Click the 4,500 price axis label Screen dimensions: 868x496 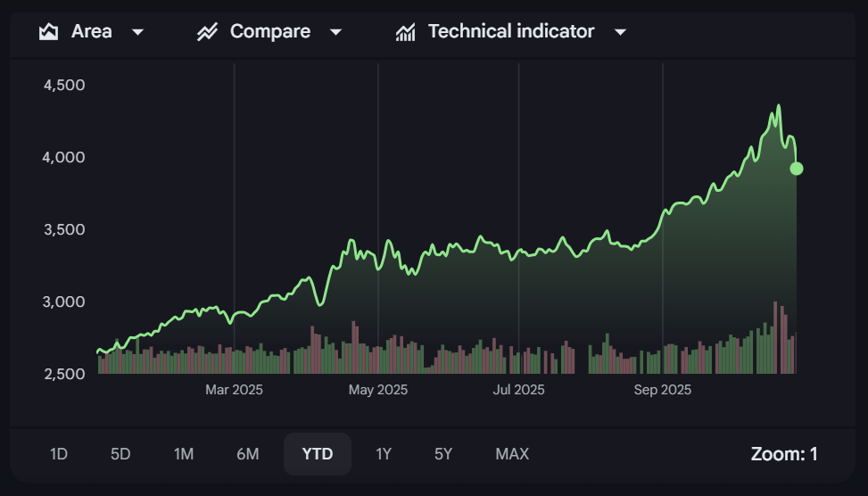[63, 85]
